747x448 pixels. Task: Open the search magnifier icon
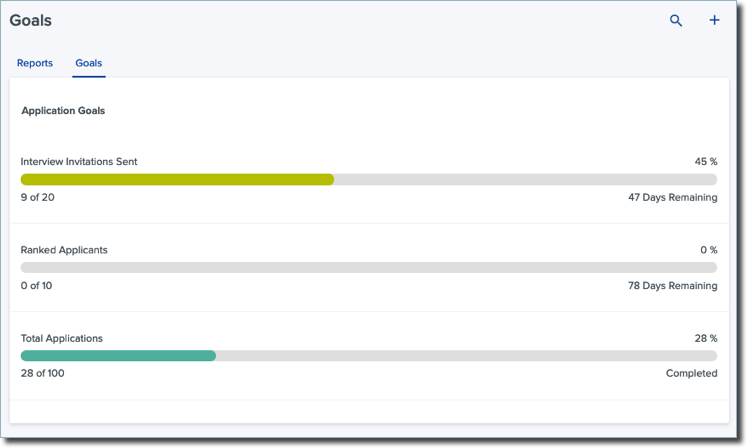pos(676,20)
